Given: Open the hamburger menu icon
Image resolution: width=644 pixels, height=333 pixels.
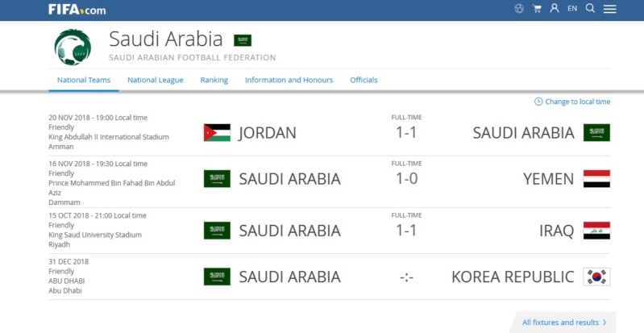Looking at the screenshot, I should tap(609, 9).
